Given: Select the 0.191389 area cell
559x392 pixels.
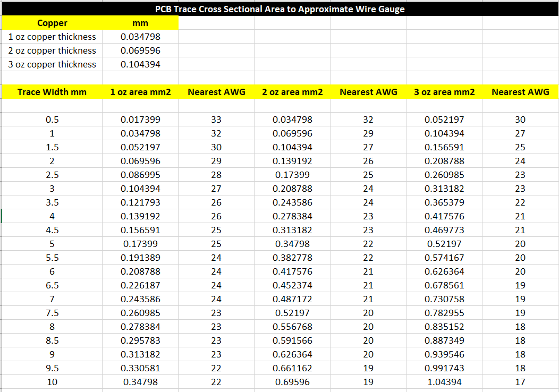Looking at the screenshot, I should pyautogui.click(x=140, y=258).
